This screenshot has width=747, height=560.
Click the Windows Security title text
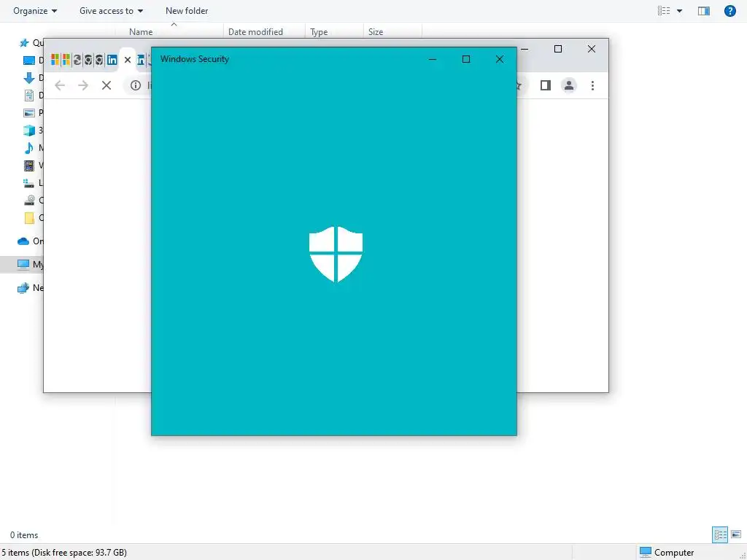194,59
